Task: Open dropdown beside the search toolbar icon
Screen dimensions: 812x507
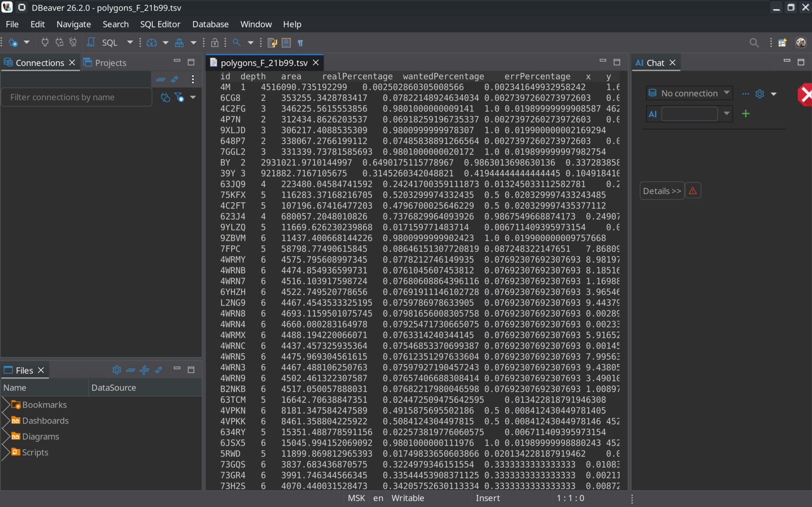Action: 250,43
